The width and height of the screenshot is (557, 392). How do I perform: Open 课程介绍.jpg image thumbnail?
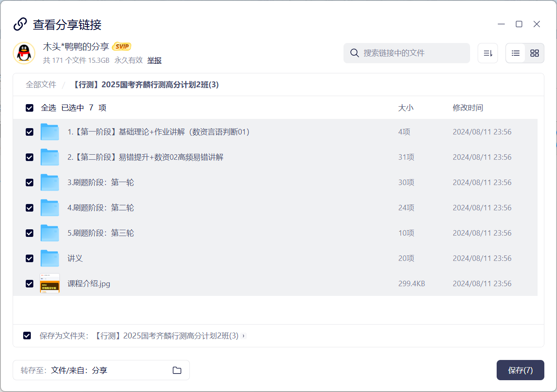tap(50, 284)
